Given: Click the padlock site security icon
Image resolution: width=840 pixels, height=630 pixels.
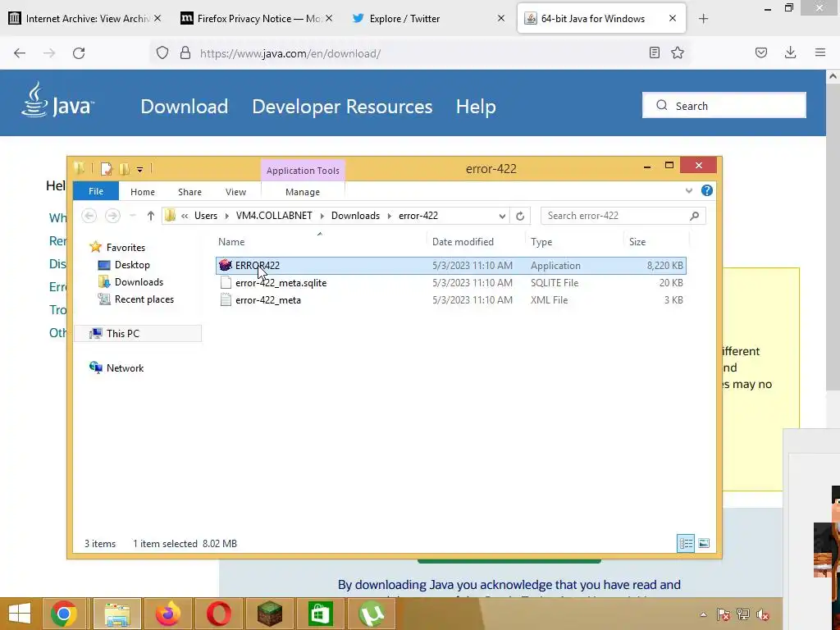Looking at the screenshot, I should point(185,53).
